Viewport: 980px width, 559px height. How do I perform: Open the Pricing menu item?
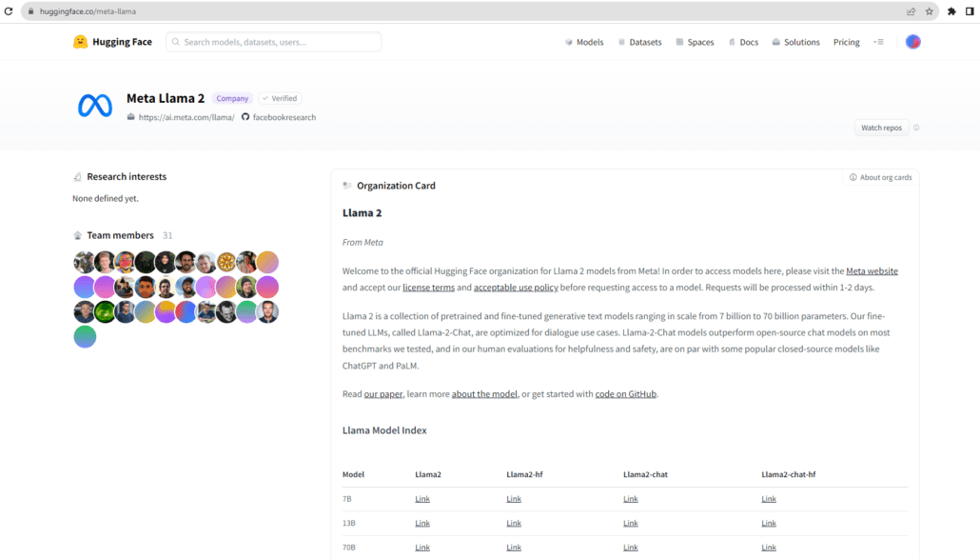[846, 42]
